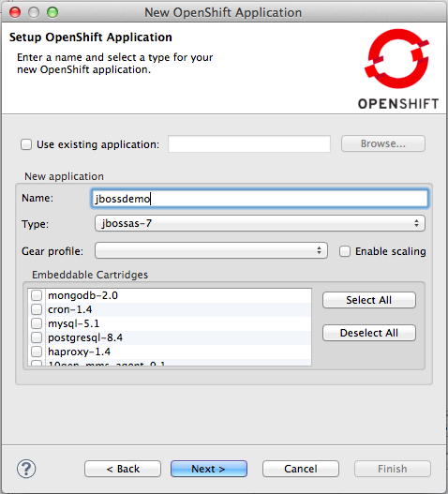448x494 pixels.
Task: Check the cron-1.4 cartridge
Action: click(x=37, y=309)
